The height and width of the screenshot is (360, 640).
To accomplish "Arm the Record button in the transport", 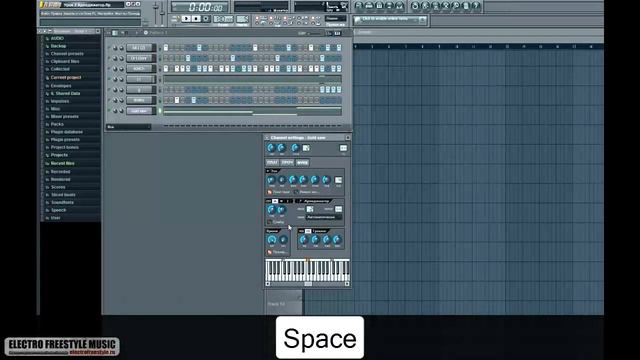I will tap(206, 19).
